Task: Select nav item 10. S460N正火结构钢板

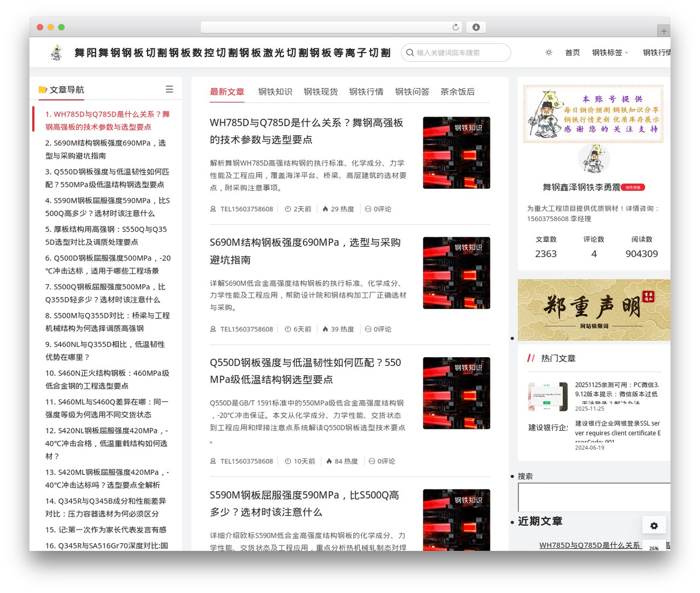Action: point(107,380)
